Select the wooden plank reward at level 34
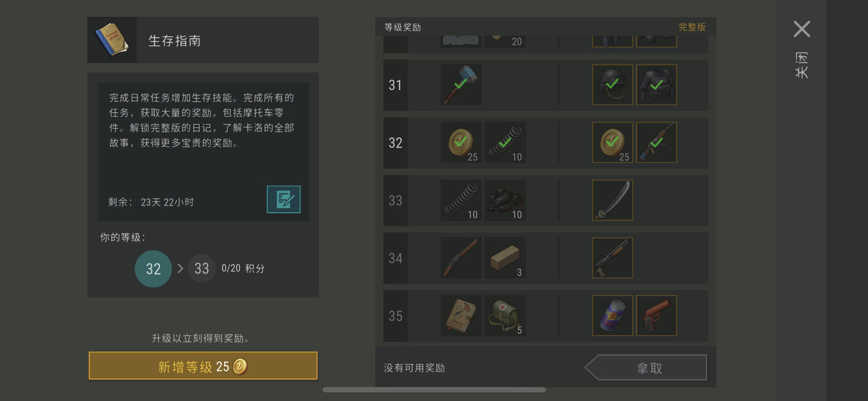This screenshot has height=401, width=868. click(505, 258)
